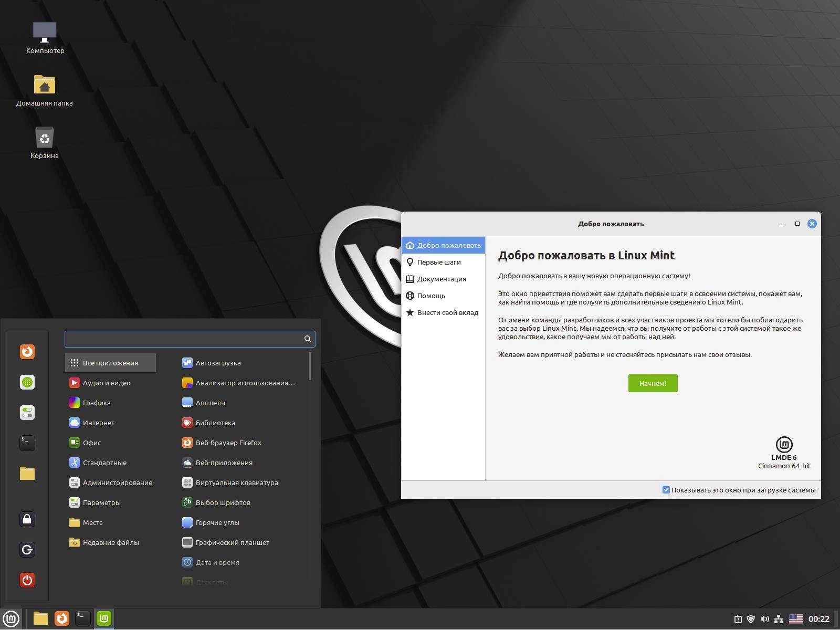Switch to Помощь tab

pos(443,296)
